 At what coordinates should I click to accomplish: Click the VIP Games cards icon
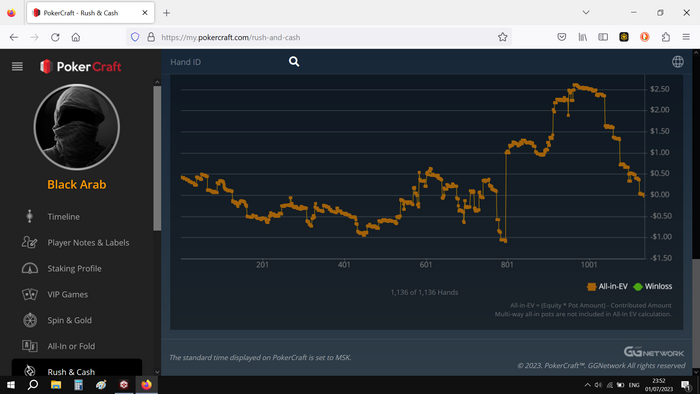click(x=29, y=294)
